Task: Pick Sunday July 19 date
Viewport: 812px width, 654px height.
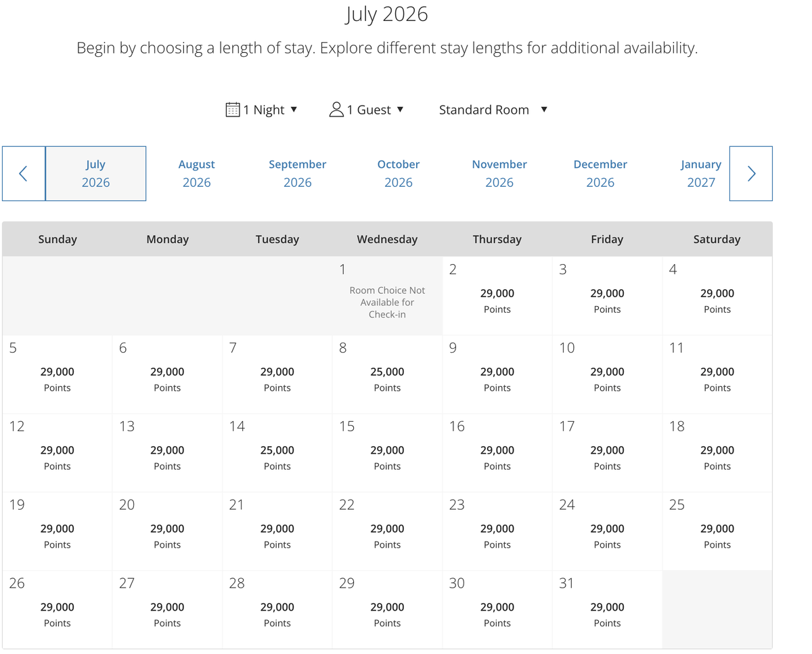Action: coord(58,531)
